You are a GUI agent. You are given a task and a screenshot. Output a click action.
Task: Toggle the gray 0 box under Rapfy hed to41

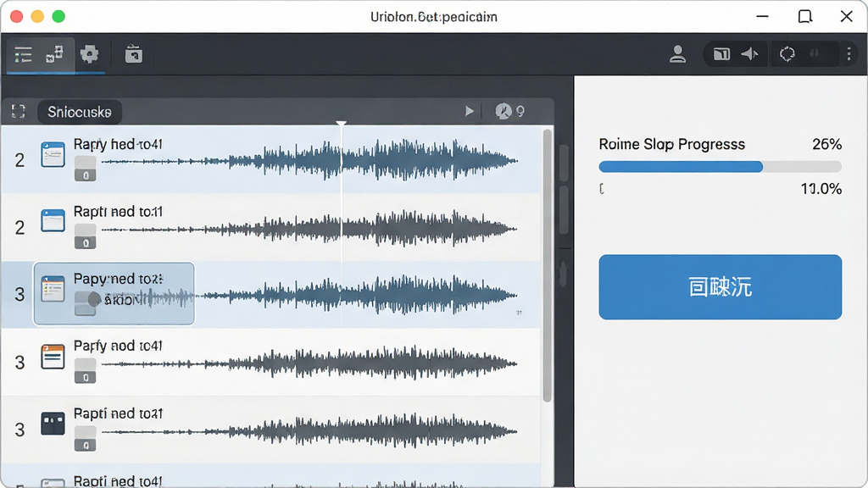[x=86, y=169]
